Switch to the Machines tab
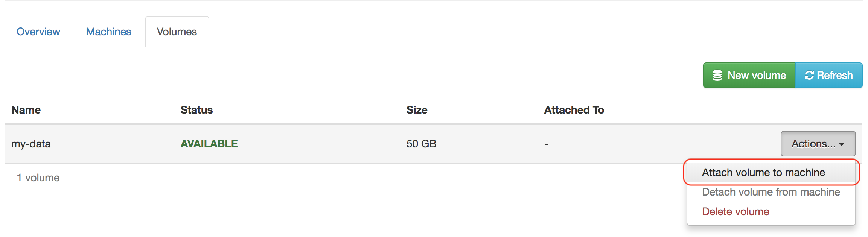The height and width of the screenshot is (237, 868). (x=108, y=32)
